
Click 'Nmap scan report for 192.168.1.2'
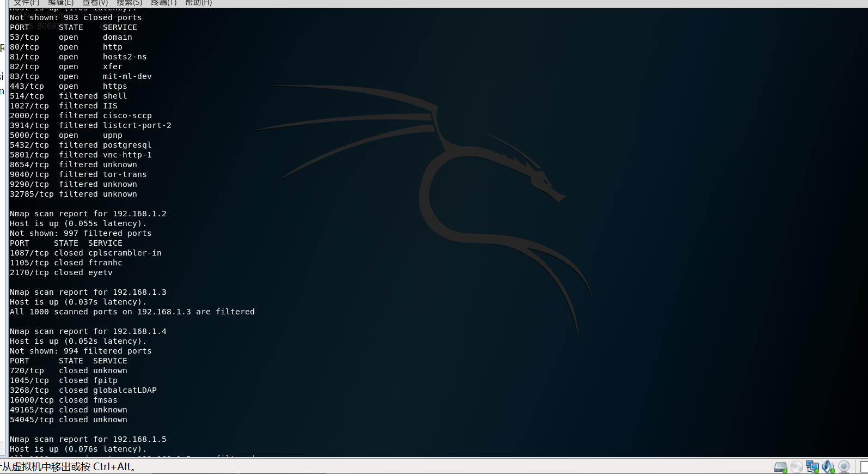point(88,214)
